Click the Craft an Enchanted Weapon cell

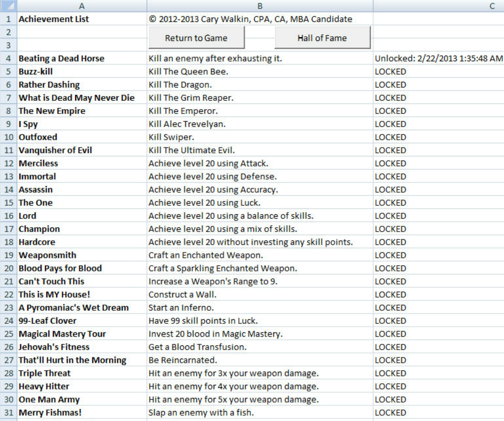[260, 255]
